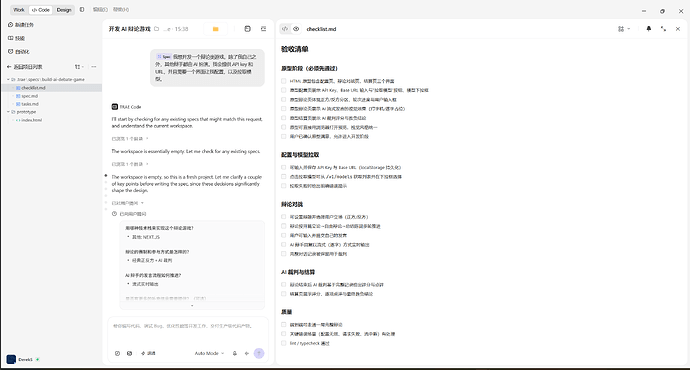Click the bell icon in file preview header

pos(649,29)
